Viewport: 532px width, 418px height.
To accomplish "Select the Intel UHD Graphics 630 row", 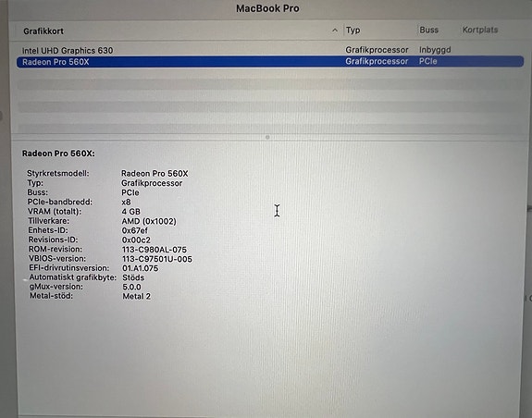I will click(270, 50).
